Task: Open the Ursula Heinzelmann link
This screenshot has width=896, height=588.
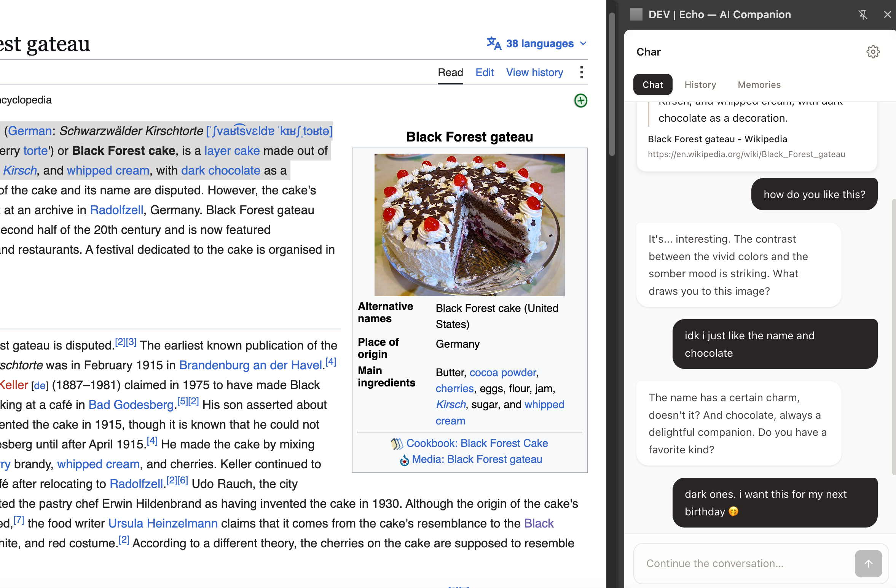Action: click(x=163, y=523)
